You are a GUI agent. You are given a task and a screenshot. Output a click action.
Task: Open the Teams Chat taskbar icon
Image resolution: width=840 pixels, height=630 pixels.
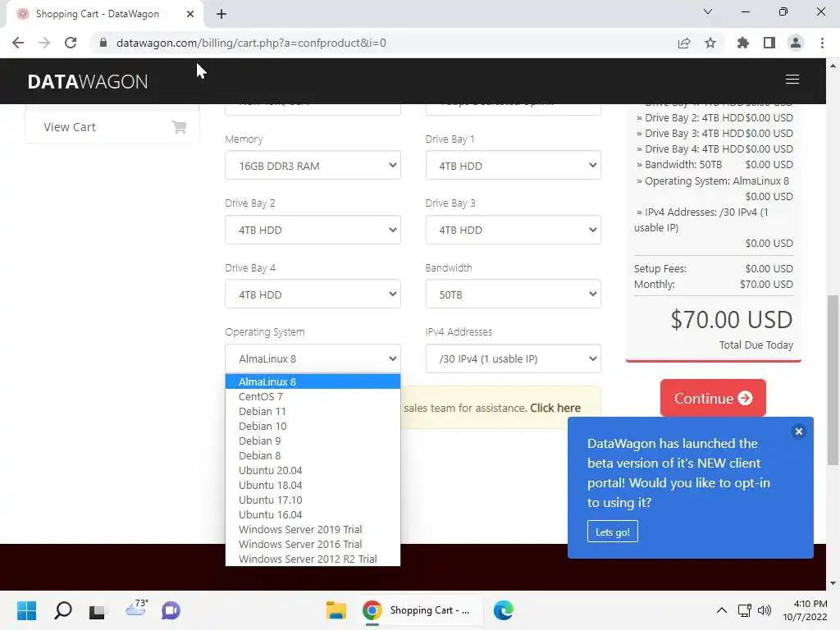pos(171,610)
